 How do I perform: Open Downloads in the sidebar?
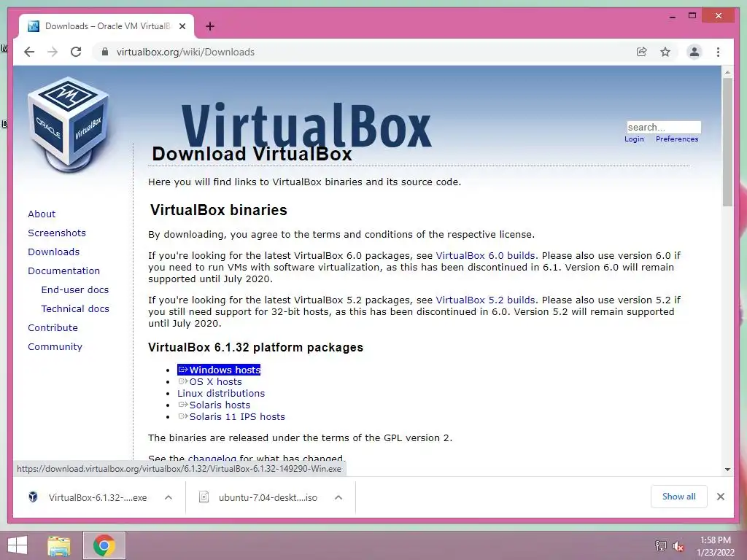click(53, 252)
